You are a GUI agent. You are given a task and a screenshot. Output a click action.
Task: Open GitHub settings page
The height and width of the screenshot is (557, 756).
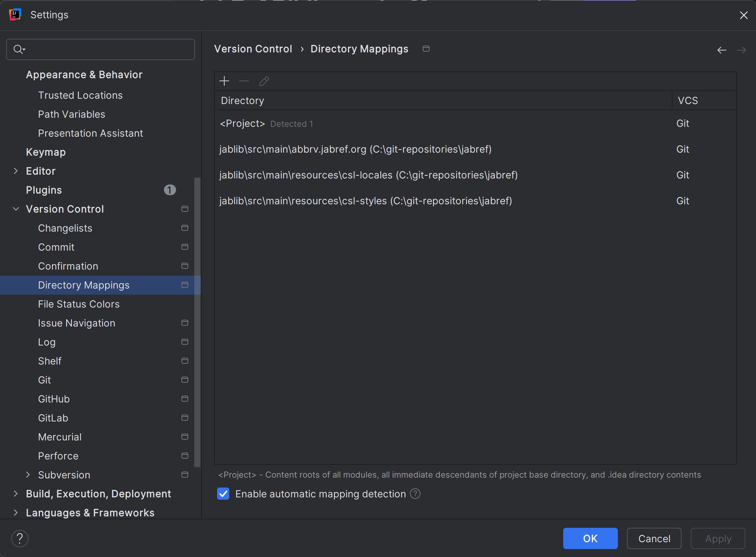pos(54,399)
